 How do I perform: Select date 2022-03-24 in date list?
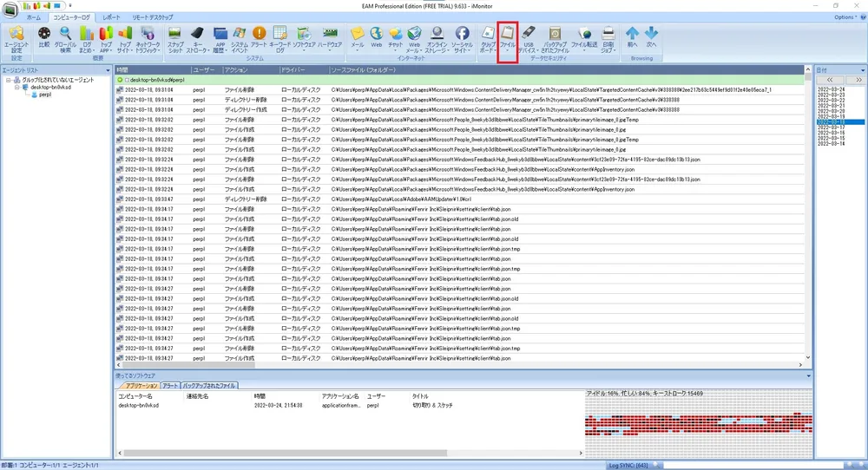pyautogui.click(x=831, y=89)
